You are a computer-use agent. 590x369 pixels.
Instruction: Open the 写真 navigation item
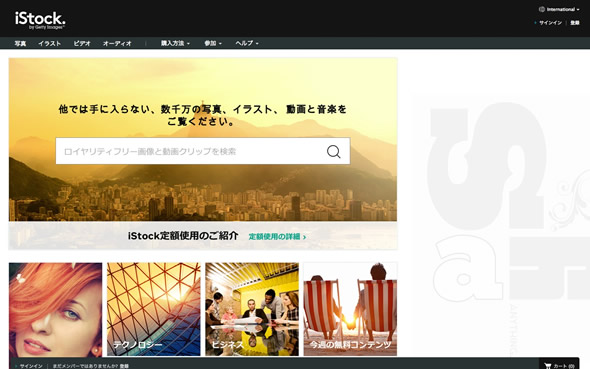point(20,43)
